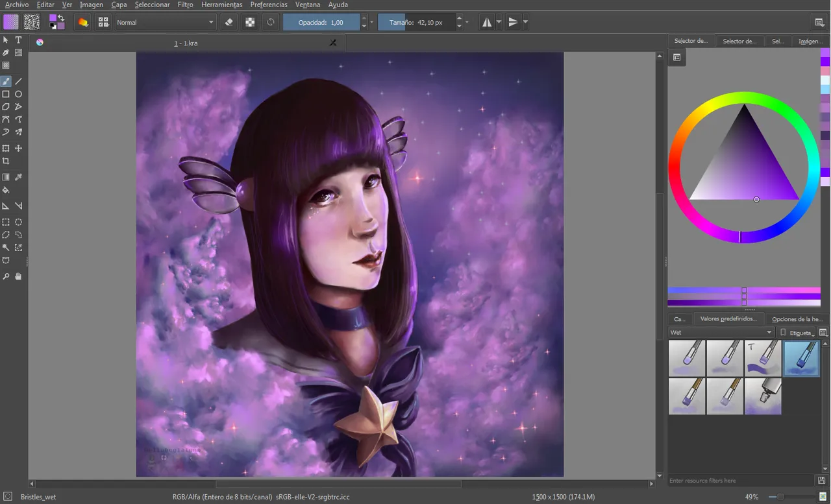The image size is (831, 504).
Task: Select the Similar Color Selection tool
Action: point(19,248)
